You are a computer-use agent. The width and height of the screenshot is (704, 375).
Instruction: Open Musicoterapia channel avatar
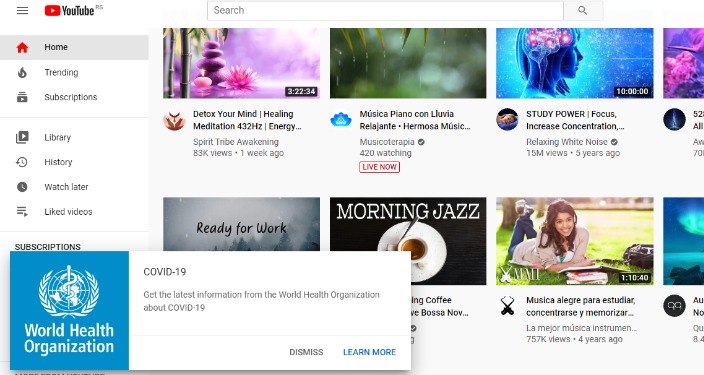click(x=341, y=119)
